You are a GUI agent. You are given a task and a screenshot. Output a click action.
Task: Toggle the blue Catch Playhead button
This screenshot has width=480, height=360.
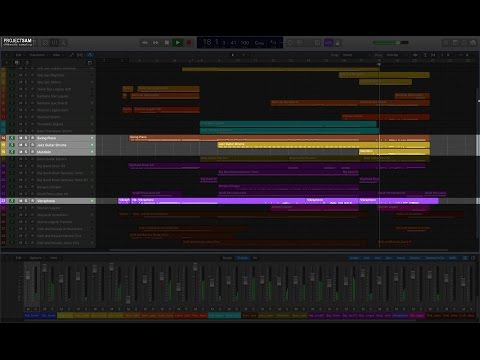click(x=89, y=55)
